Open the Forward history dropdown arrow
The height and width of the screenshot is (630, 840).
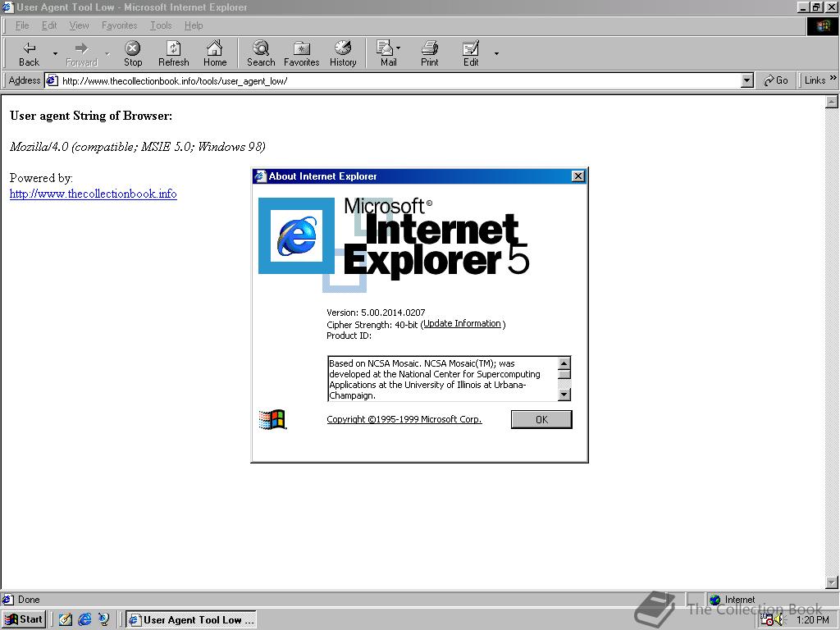(107, 53)
